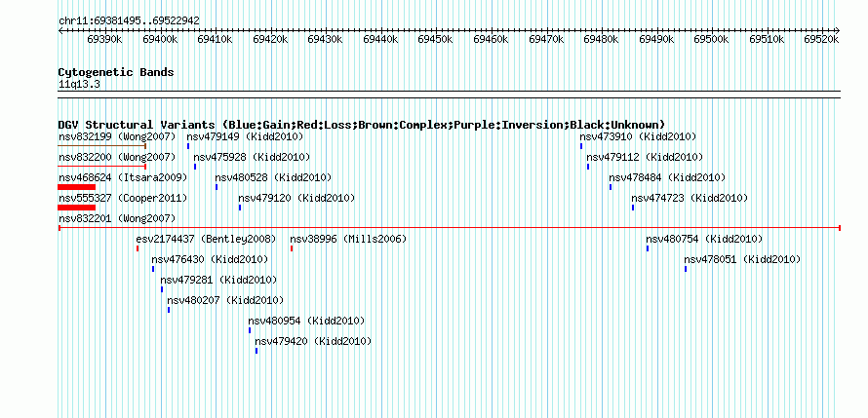Click the 69400k ruler tick label
Image resolution: width=868 pixels, height=418 pixels.
pos(159,39)
